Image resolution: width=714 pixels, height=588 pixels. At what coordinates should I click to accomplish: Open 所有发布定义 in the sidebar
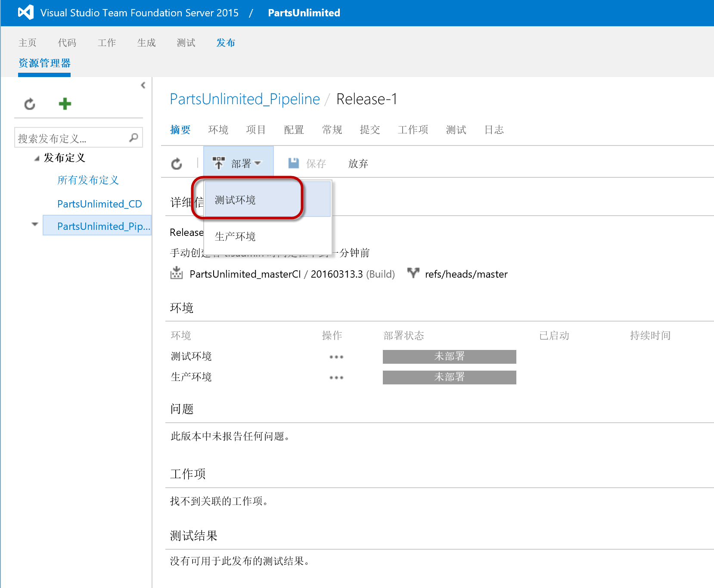[88, 180]
